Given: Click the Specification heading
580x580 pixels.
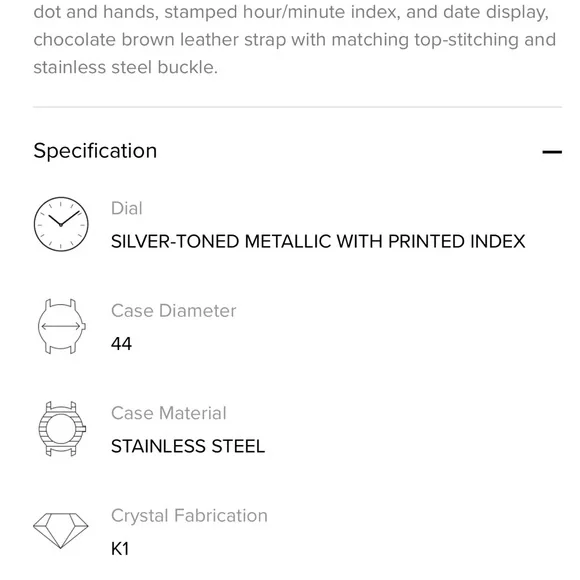Looking at the screenshot, I should click(x=95, y=151).
